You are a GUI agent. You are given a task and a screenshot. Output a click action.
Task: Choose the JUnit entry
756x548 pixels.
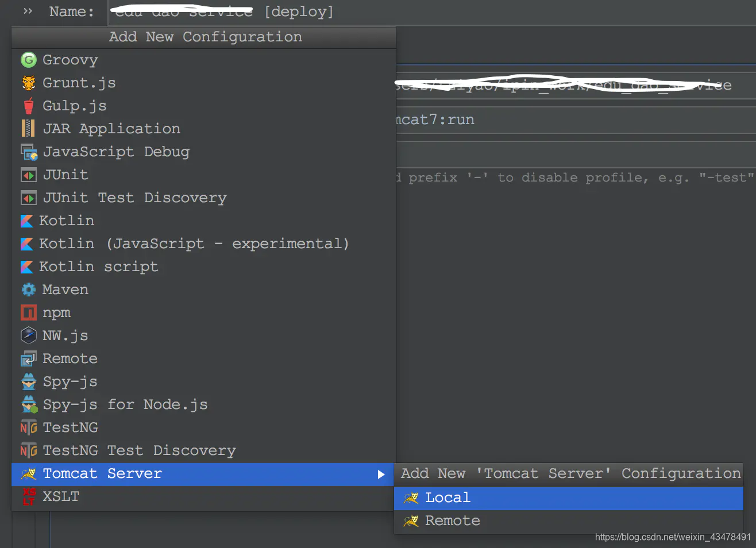204,175
